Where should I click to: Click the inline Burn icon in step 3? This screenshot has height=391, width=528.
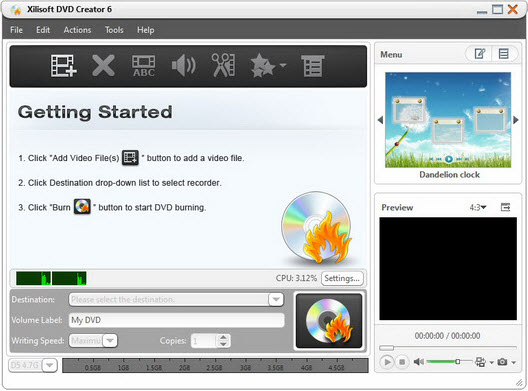82,206
